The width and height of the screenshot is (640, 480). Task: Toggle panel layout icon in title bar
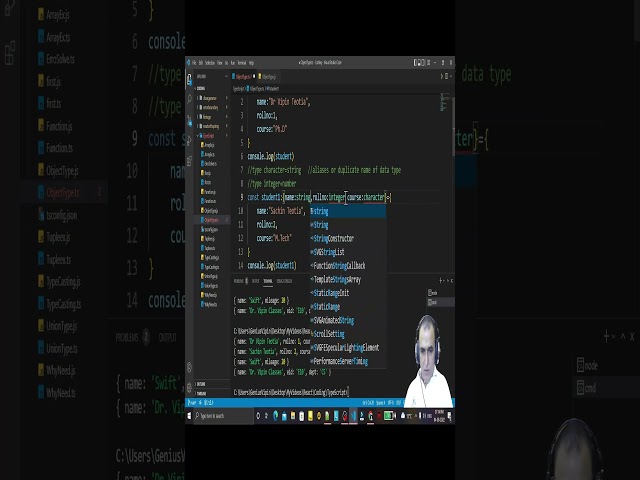coord(420,62)
